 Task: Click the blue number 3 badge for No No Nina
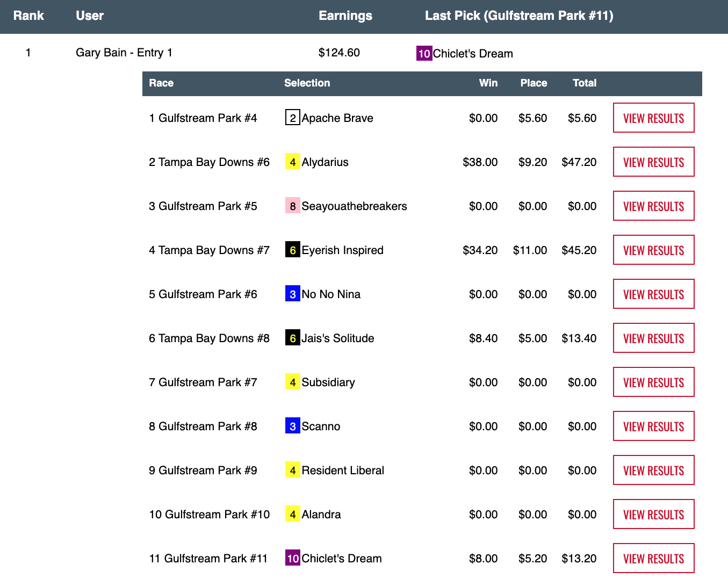coord(292,294)
